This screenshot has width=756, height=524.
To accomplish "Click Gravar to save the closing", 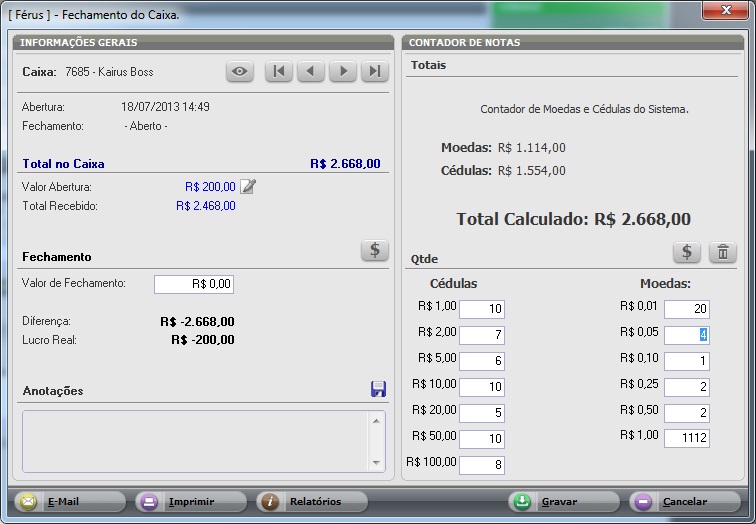I will click(x=564, y=502).
